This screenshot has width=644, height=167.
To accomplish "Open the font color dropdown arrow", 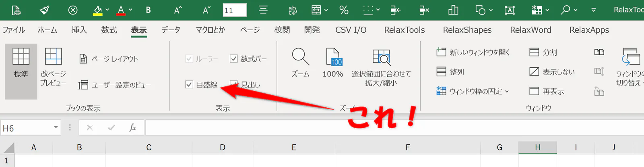I will [x=130, y=10].
